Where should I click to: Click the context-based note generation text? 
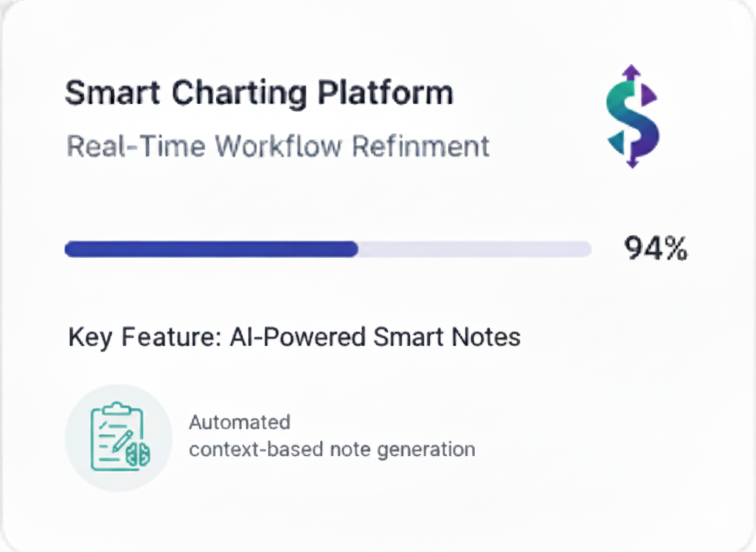[332, 449]
